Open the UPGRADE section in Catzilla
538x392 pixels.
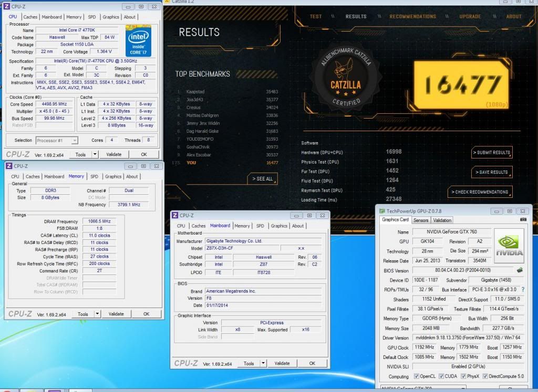click(470, 16)
